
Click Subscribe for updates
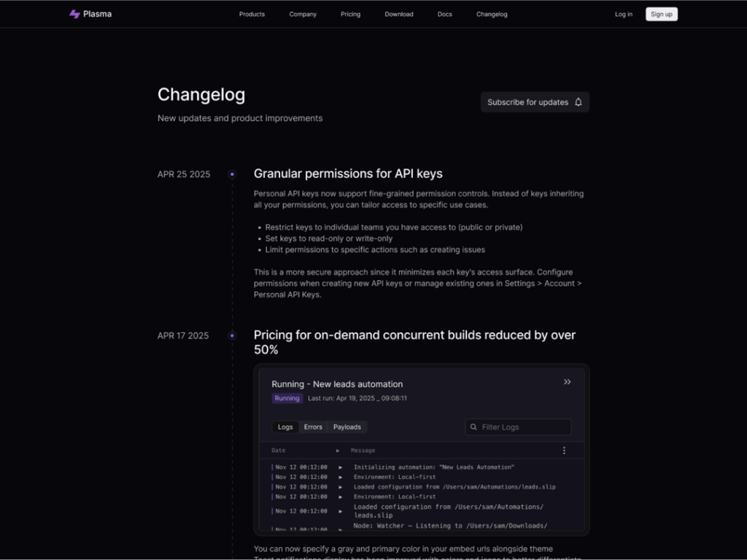(529, 102)
